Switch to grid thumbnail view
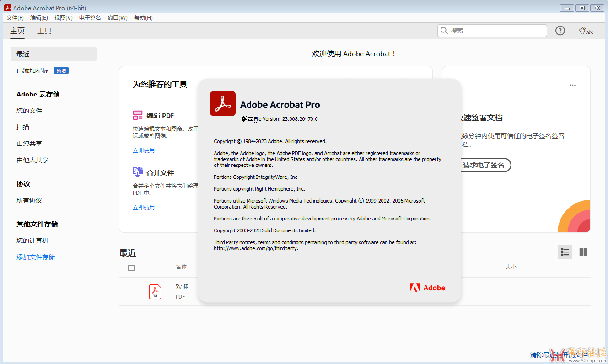Screen dimensions: 608x364 tap(583, 252)
